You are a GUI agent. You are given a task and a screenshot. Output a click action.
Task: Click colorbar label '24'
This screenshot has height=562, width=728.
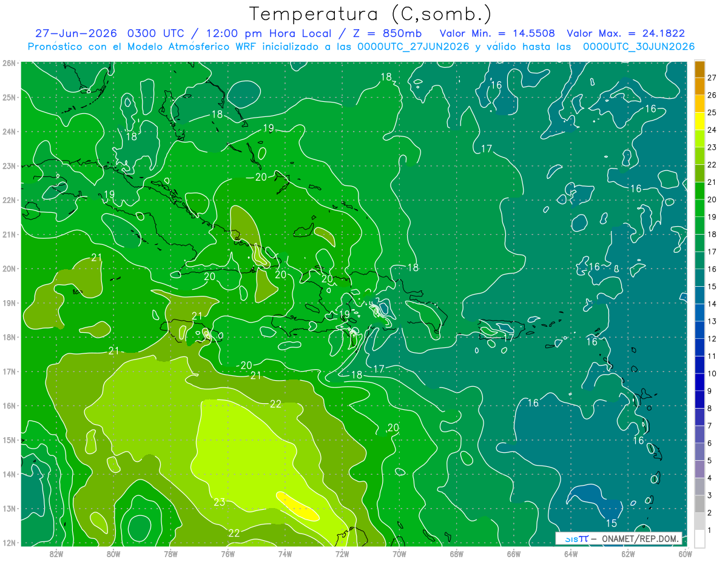coord(712,130)
